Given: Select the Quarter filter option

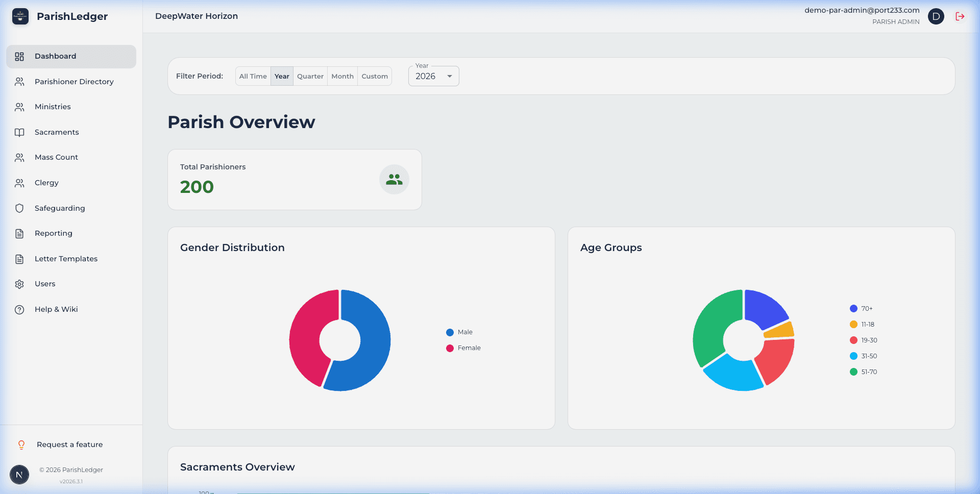Looking at the screenshot, I should coord(310,76).
